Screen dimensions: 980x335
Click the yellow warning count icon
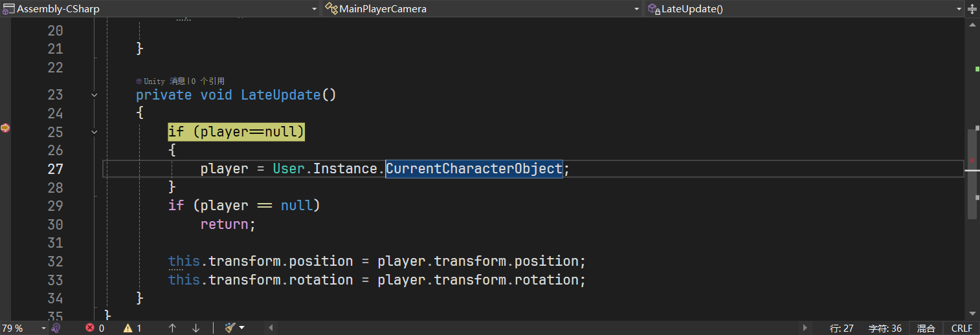coord(128,328)
